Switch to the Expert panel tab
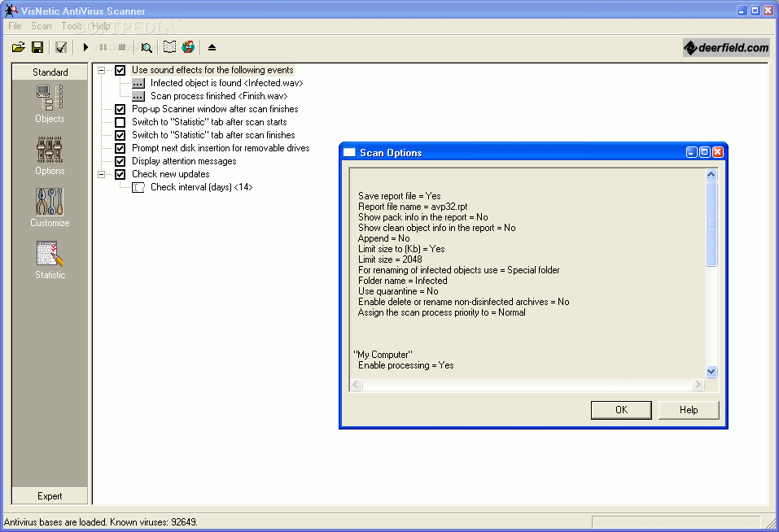The image size is (779, 532). [50, 495]
